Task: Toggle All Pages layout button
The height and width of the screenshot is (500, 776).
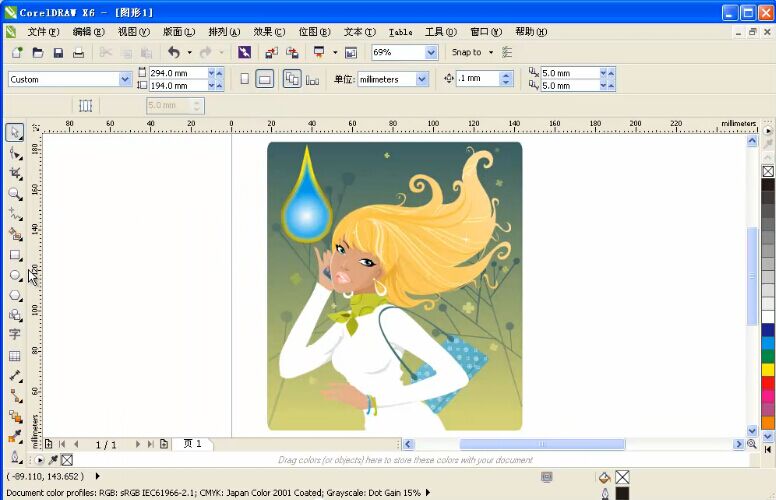Action: pos(292,79)
